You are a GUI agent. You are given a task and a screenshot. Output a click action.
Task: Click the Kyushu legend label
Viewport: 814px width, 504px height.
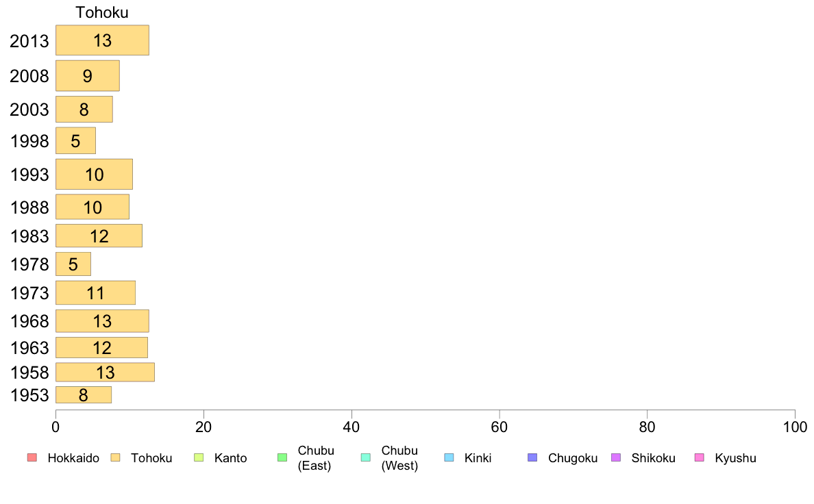pyautogui.click(x=735, y=458)
